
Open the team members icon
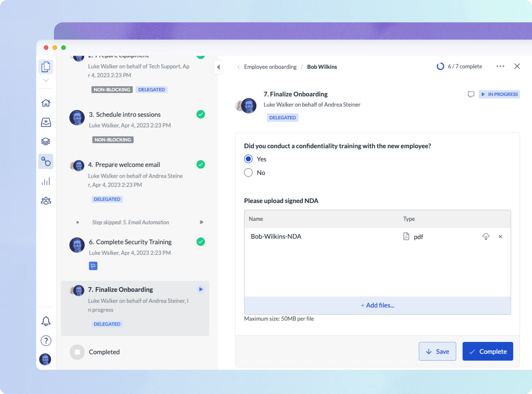[46, 201]
